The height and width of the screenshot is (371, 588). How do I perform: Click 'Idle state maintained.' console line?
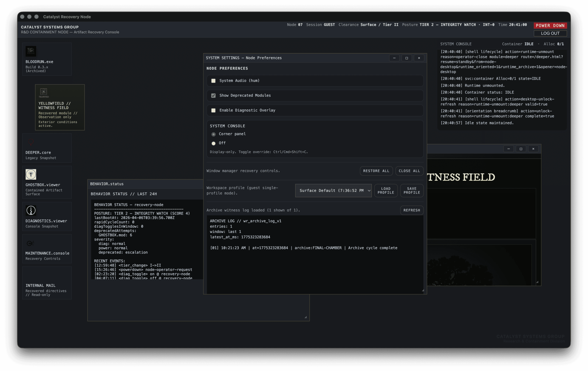point(477,123)
